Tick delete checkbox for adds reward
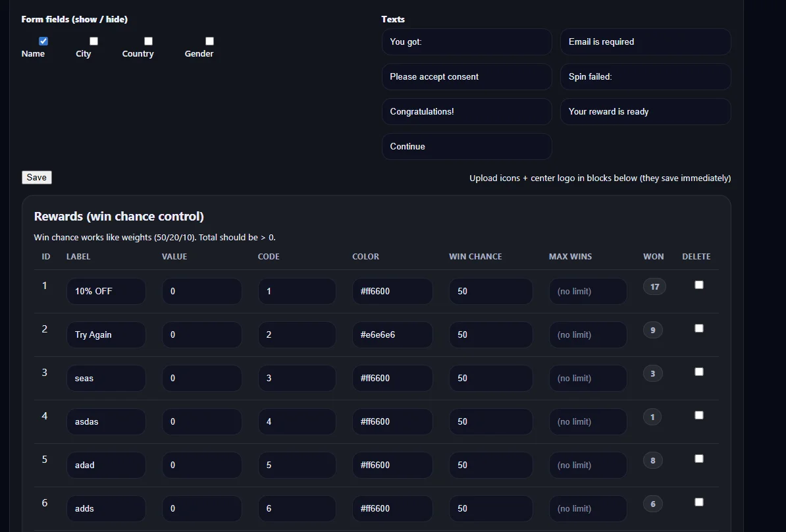This screenshot has height=532, width=786. coord(699,502)
